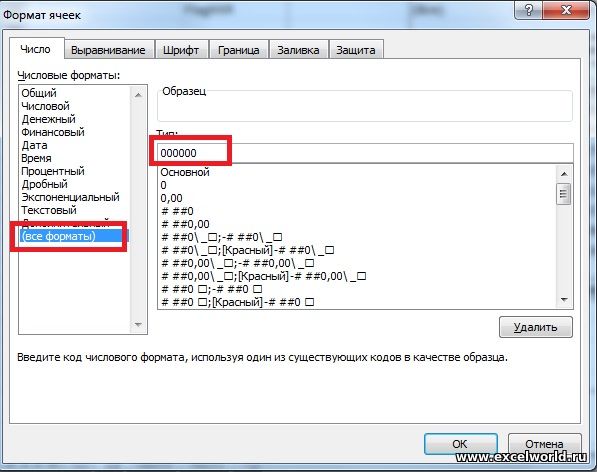
Task: Select Основной in the type list
Action: [x=185, y=172]
